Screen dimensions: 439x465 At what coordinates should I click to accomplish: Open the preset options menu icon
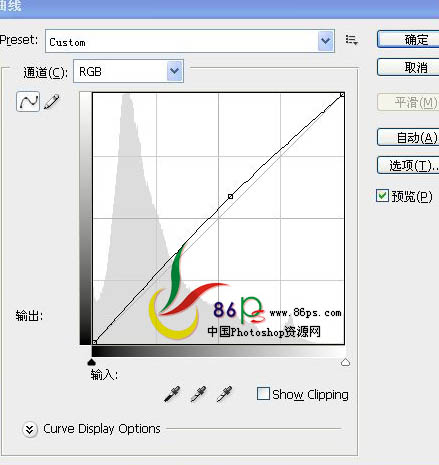point(352,40)
